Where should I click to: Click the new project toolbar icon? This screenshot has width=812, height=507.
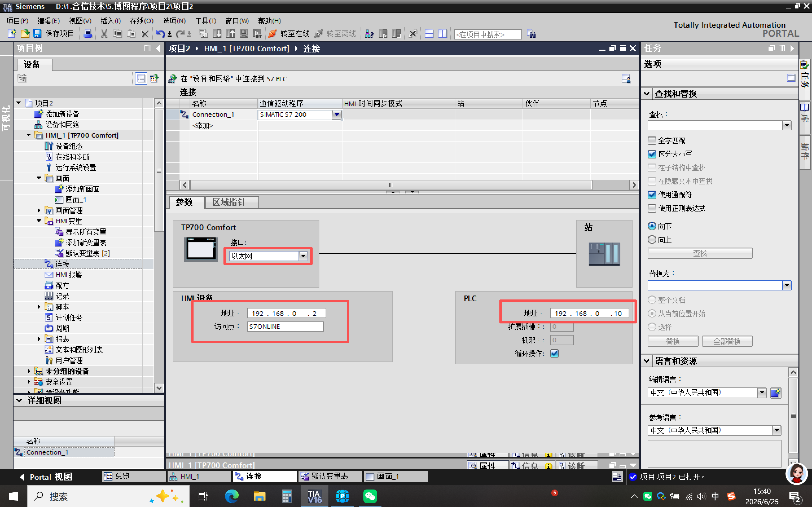click(x=12, y=34)
